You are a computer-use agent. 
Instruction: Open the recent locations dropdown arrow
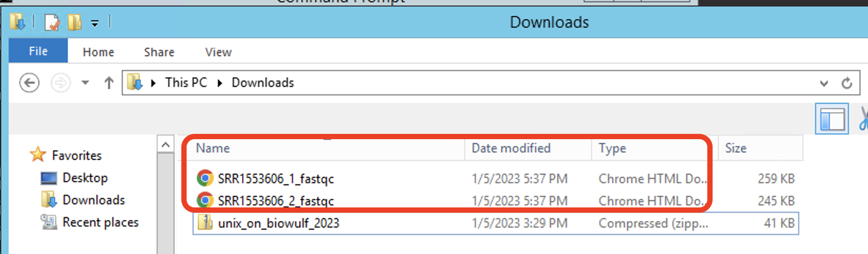click(85, 83)
